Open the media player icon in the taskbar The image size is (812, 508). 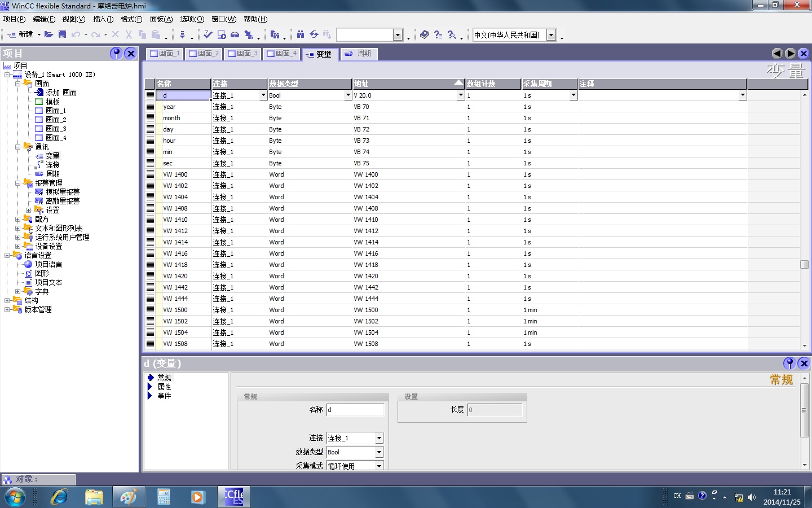pos(198,497)
